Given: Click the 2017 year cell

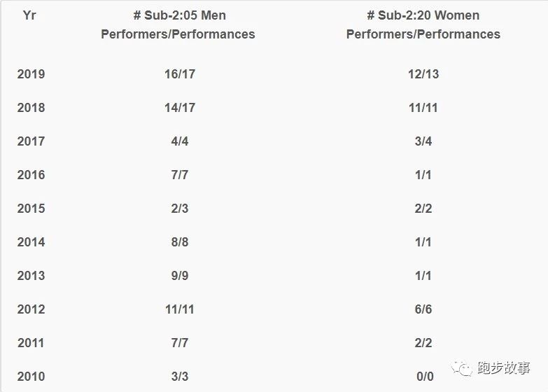Looking at the screenshot, I should coord(31,141).
